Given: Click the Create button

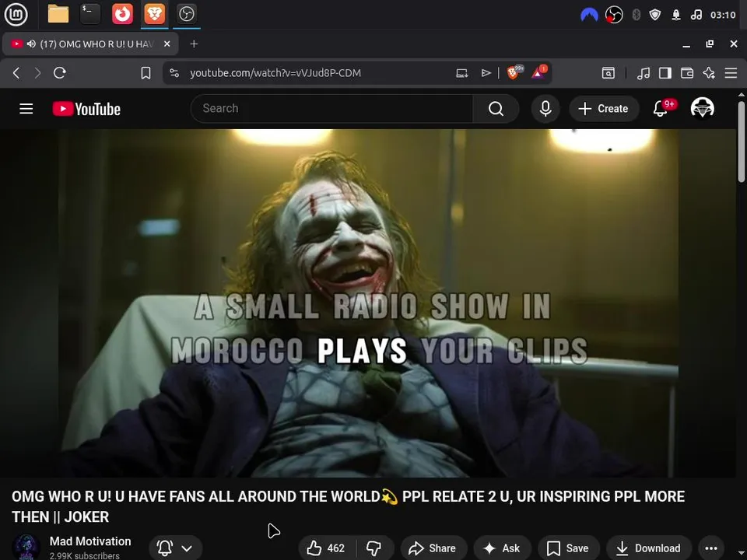Looking at the screenshot, I should (x=604, y=109).
